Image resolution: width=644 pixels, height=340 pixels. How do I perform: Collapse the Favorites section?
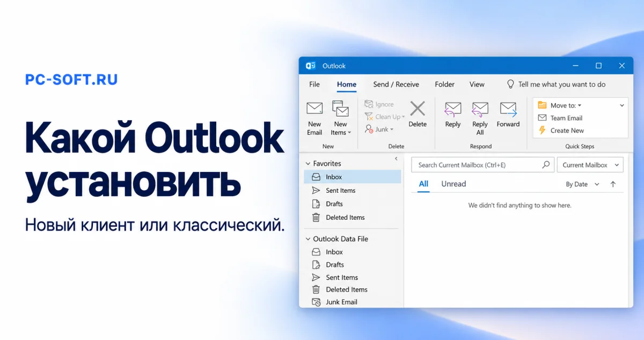(x=308, y=163)
